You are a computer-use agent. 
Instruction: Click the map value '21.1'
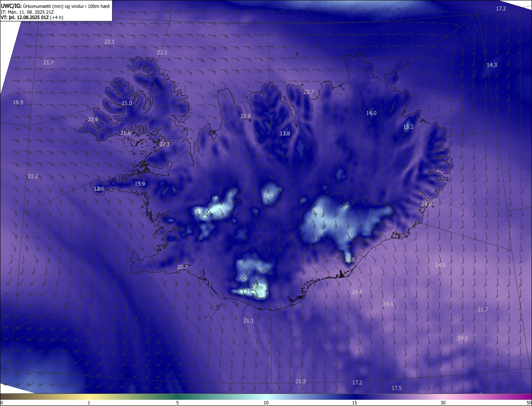coord(249,320)
